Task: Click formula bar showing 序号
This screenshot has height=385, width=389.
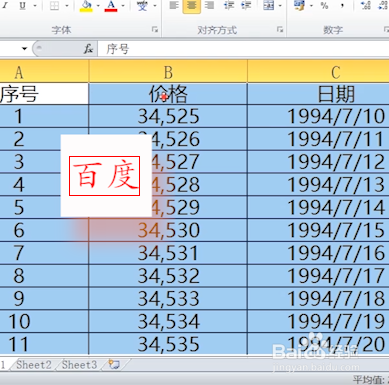Action: (x=243, y=49)
